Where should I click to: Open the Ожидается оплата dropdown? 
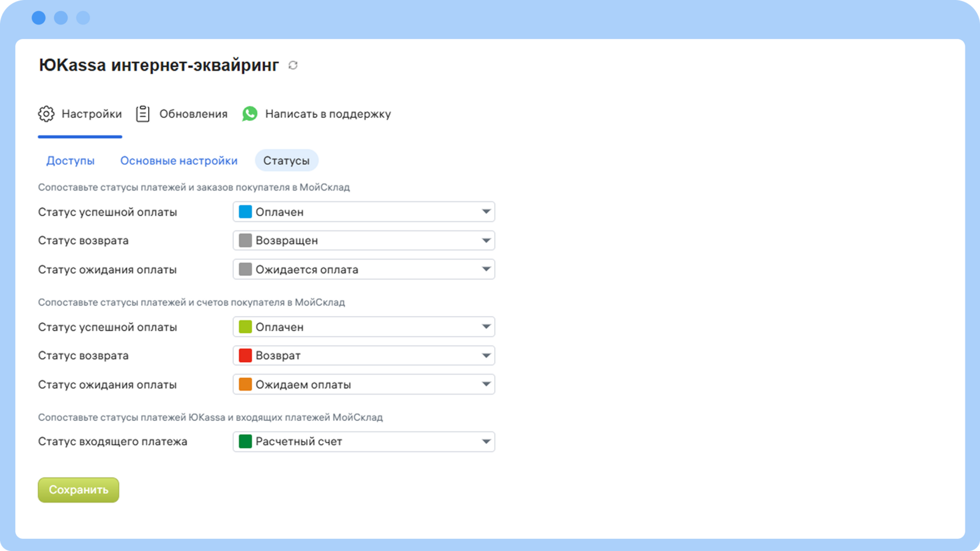(x=364, y=269)
